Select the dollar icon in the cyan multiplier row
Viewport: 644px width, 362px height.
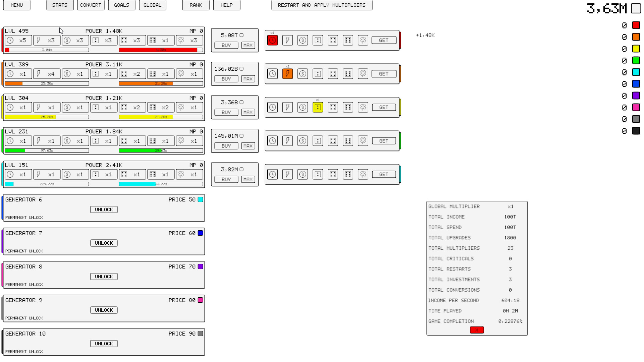[x=303, y=174]
